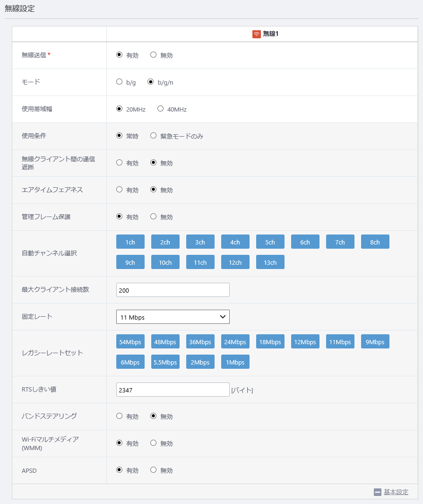423x504 pixels.
Task: Toggle the 12Mbps legacy rate
Action: click(x=305, y=341)
